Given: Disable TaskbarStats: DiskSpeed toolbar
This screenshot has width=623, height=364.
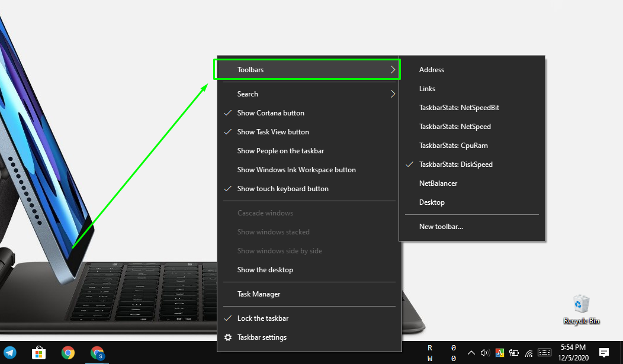Looking at the screenshot, I should point(455,165).
